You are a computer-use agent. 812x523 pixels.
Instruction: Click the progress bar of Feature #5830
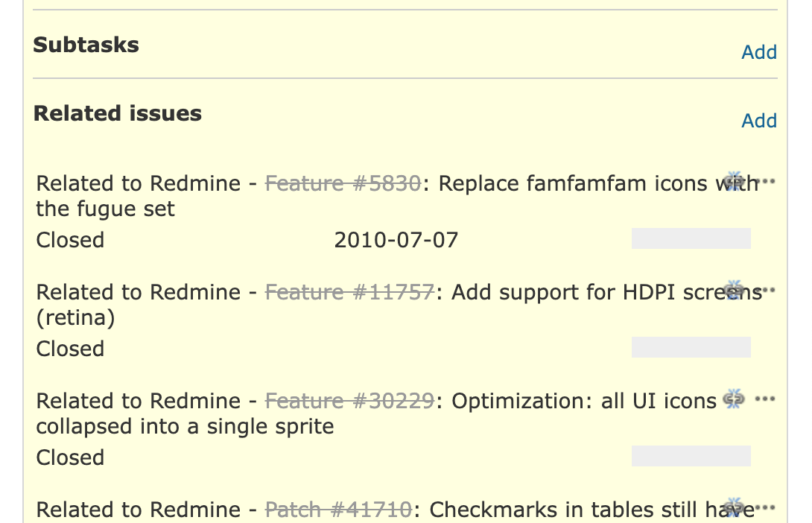691,238
